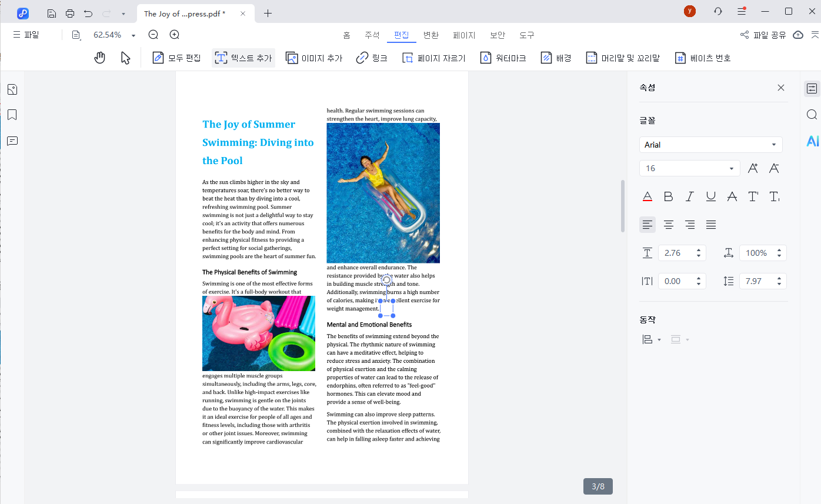The width and height of the screenshot is (821, 504).
Task: Click the red font color button
Action: 647,196
